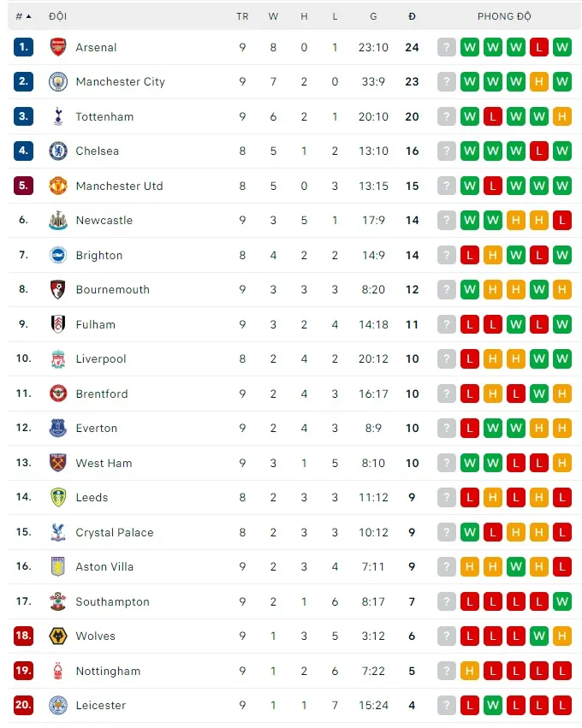Sort standings by the TR matches column
This screenshot has height=728, width=582.
point(242,16)
